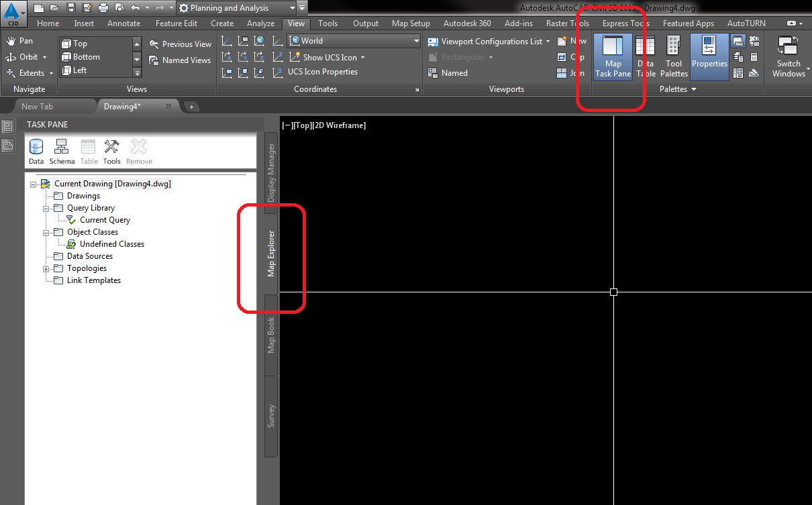This screenshot has height=505, width=812.
Task: Click the Schema icon in Task Pane
Action: click(62, 152)
